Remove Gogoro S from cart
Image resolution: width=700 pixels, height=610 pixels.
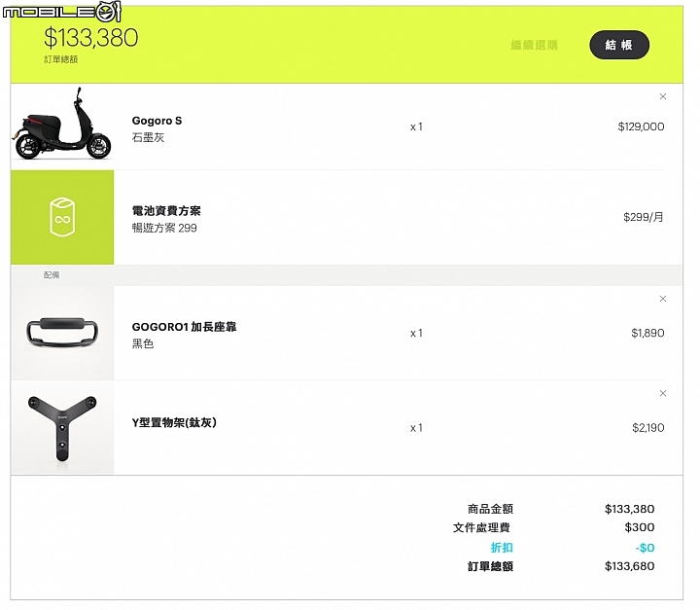pyautogui.click(x=663, y=96)
